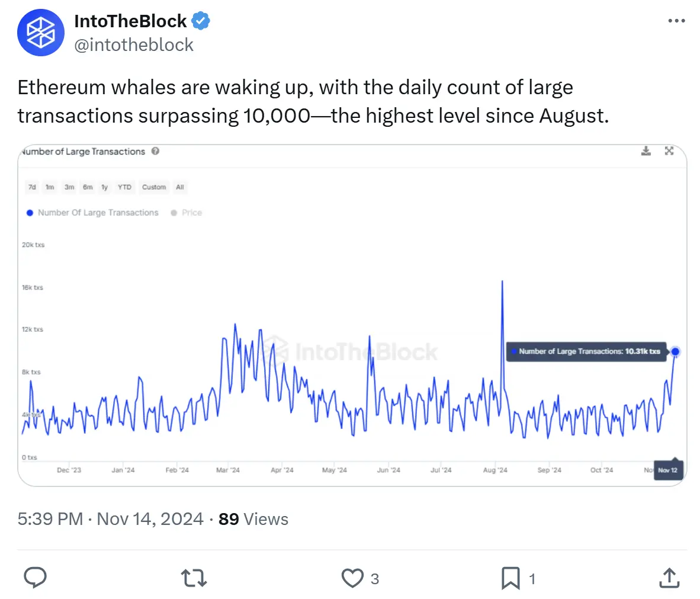This screenshot has height=599, width=700.
Task: Bookmark the tweet via the bookmark icon
Action: 512,578
